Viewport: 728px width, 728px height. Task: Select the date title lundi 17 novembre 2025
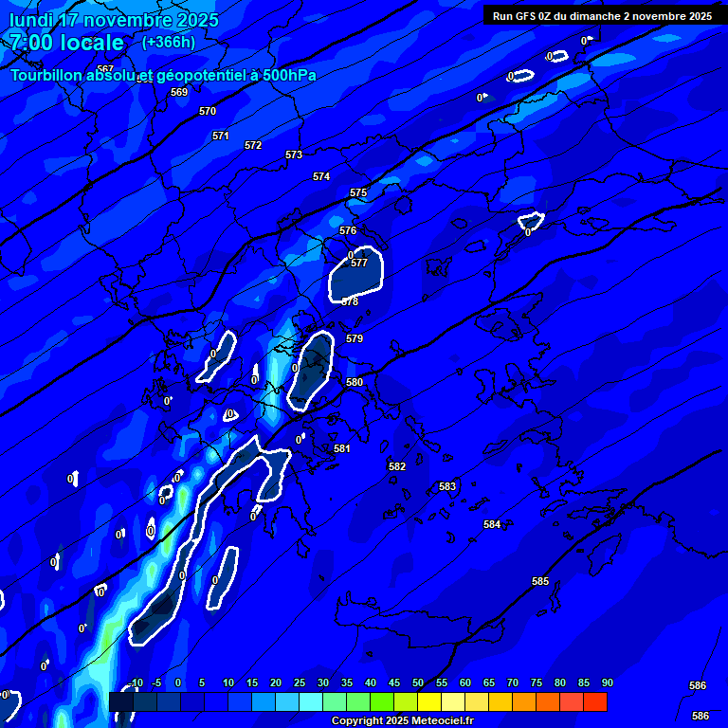coord(114,20)
